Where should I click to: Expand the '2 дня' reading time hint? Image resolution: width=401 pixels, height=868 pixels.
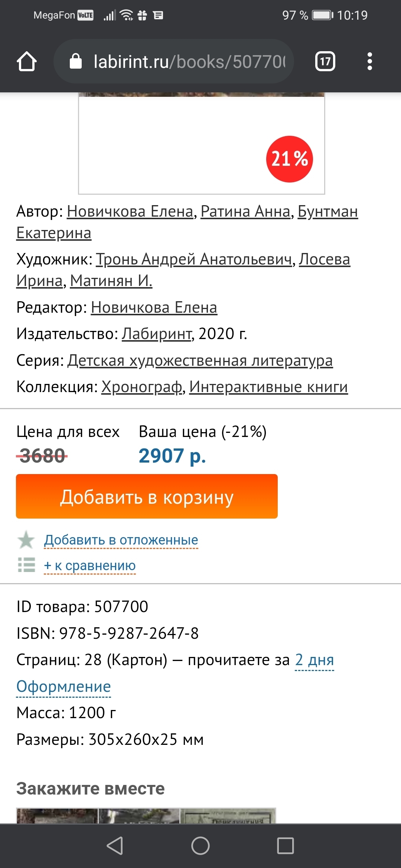coord(314,660)
